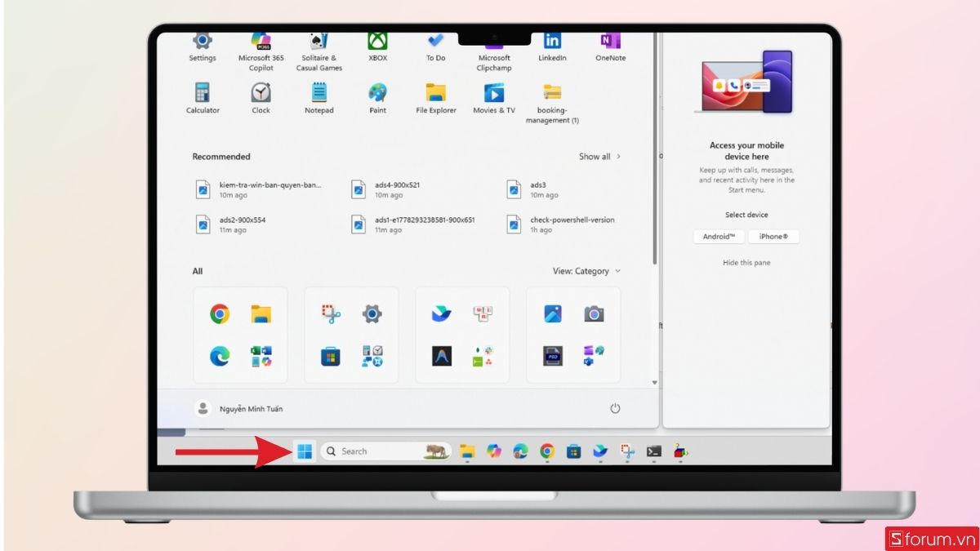Open recommended file kiem-tra-win-ban-quyen-ban...
Screen dimensions: 980x551
(259, 189)
